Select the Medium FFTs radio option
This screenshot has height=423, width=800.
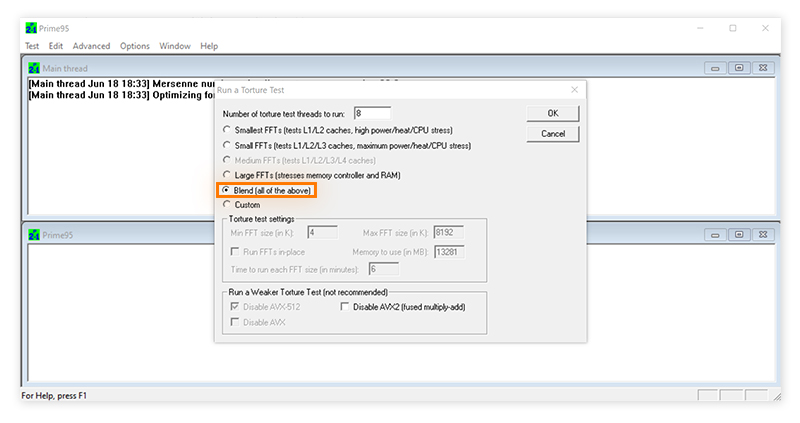(x=227, y=160)
